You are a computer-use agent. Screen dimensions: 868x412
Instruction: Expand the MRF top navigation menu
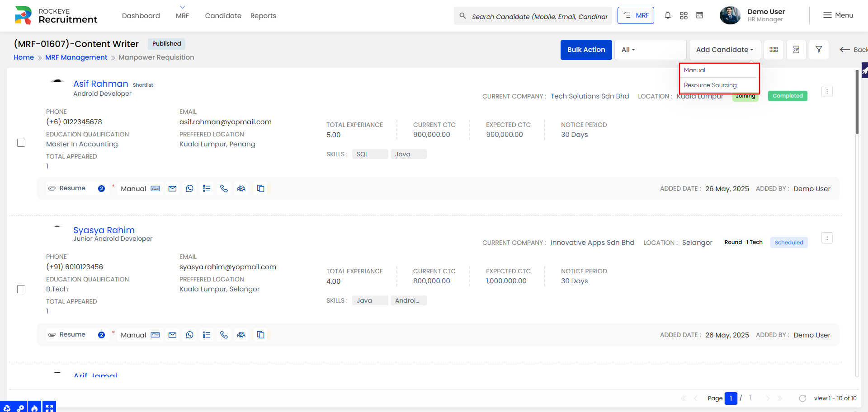pyautogui.click(x=182, y=15)
